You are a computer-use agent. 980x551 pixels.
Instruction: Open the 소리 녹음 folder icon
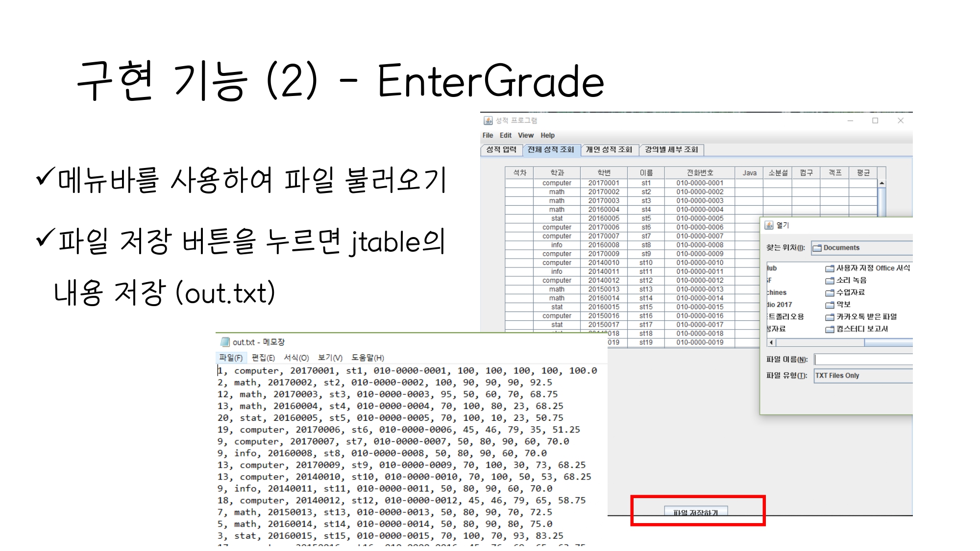(x=830, y=281)
